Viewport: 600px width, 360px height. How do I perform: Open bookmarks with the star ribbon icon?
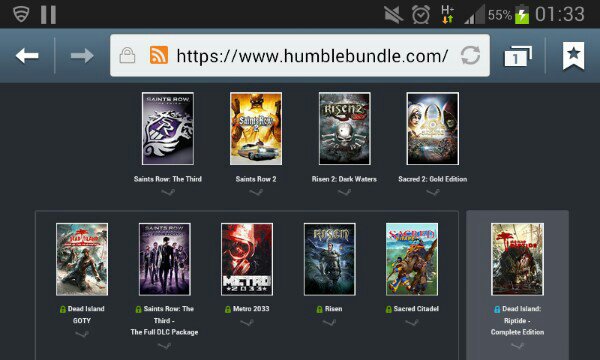point(573,56)
